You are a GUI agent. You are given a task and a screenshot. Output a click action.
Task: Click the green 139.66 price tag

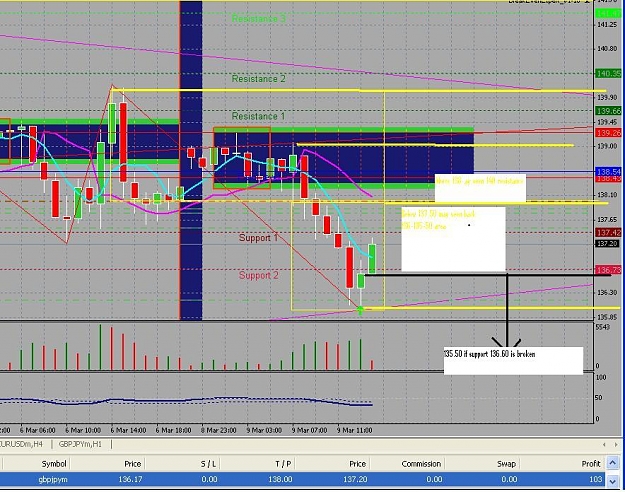(608, 111)
